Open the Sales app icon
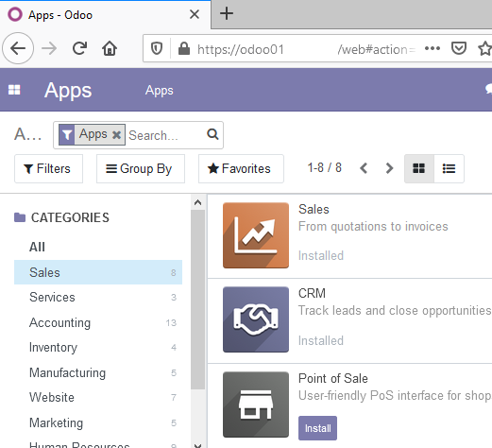 click(256, 235)
